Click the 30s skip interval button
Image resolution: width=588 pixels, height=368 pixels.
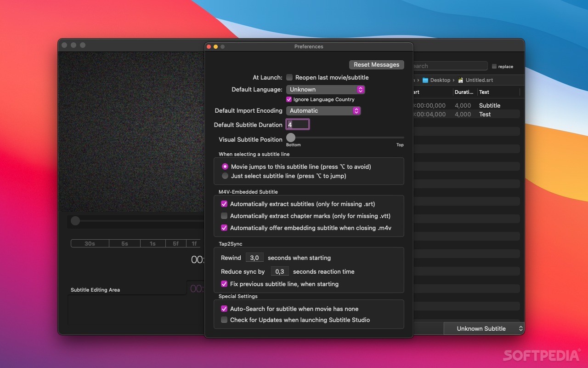click(x=90, y=243)
